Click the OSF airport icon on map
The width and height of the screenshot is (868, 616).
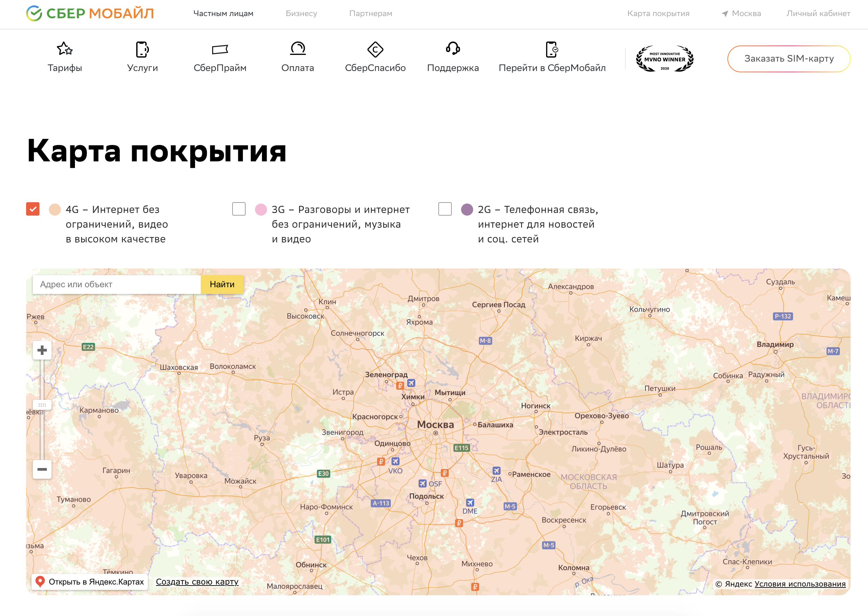pyautogui.click(x=423, y=484)
